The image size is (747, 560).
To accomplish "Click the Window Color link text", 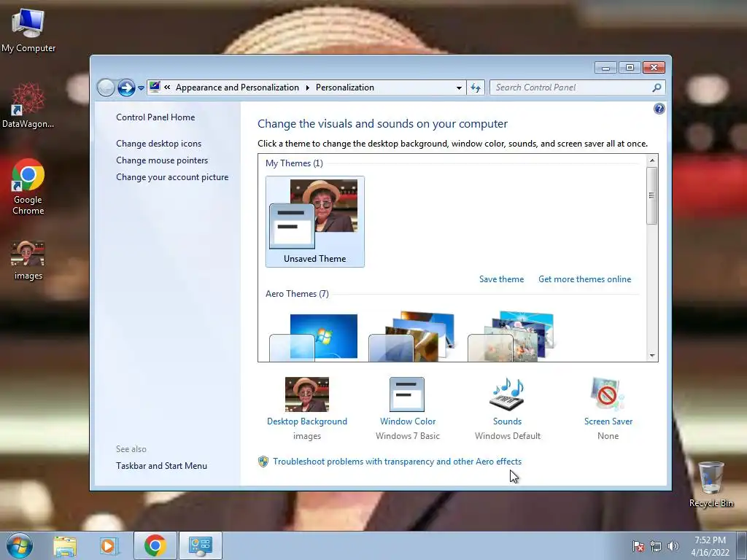I will pos(408,421).
